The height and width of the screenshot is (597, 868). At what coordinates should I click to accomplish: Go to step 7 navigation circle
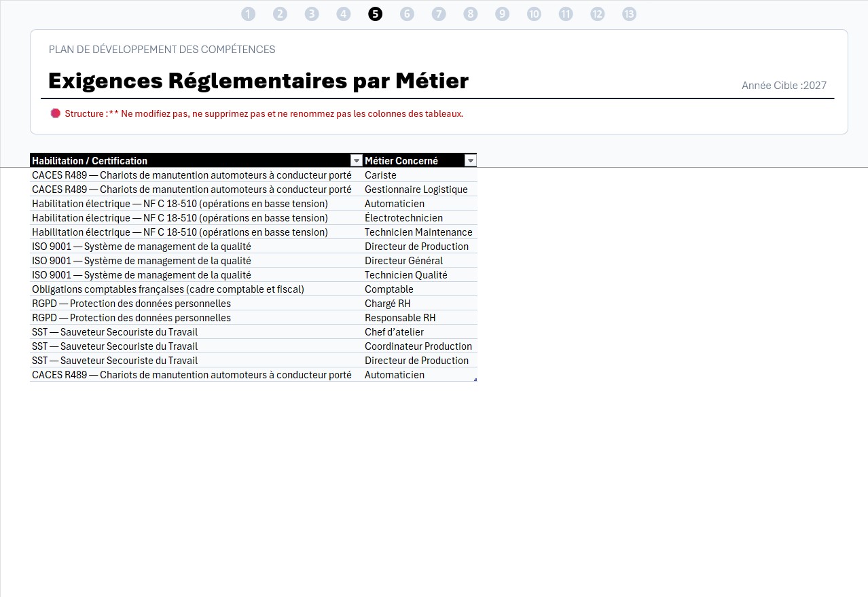pos(439,14)
